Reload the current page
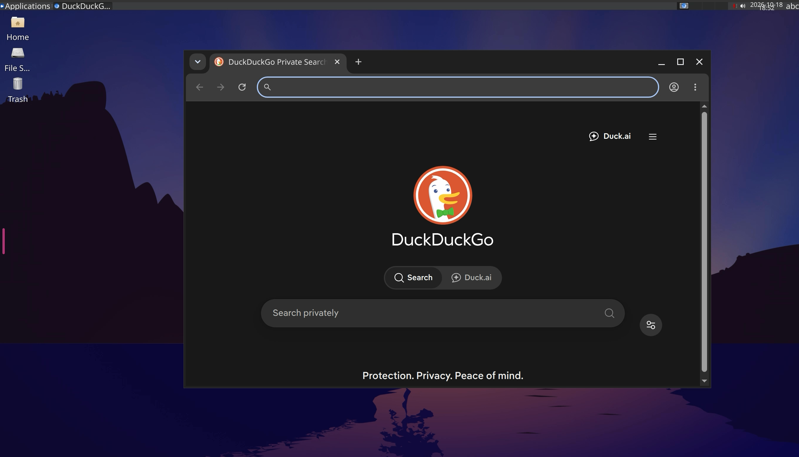This screenshot has height=457, width=799. click(242, 87)
